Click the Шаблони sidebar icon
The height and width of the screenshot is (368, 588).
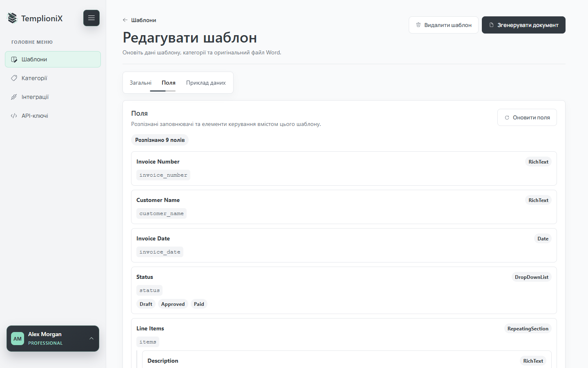pos(14,59)
